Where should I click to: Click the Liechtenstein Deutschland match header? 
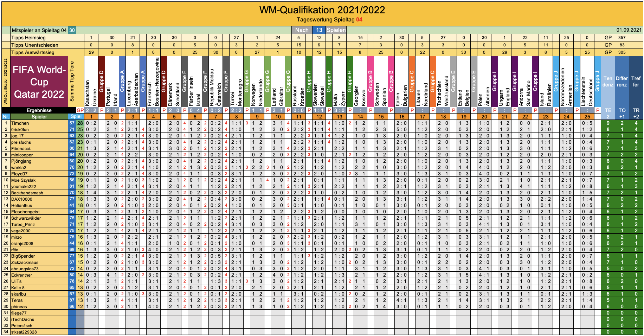(x=587, y=82)
